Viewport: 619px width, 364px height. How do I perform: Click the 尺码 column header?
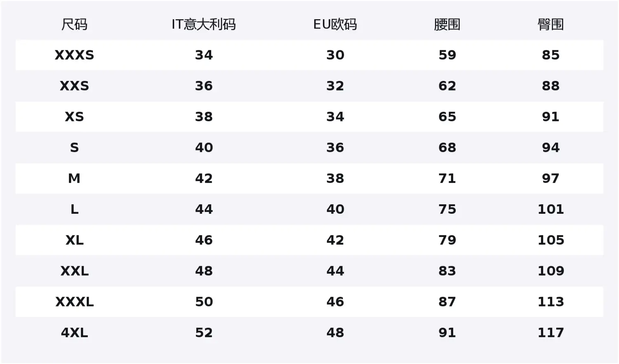[74, 25]
